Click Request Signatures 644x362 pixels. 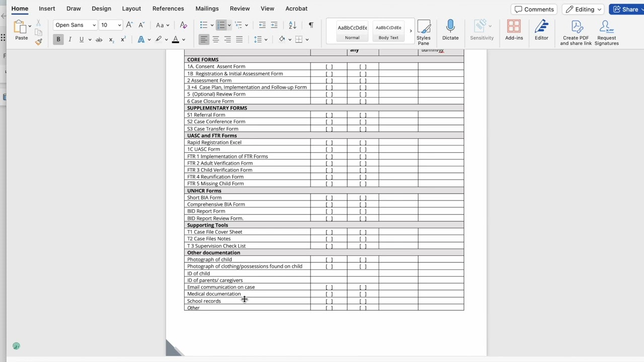(607, 33)
